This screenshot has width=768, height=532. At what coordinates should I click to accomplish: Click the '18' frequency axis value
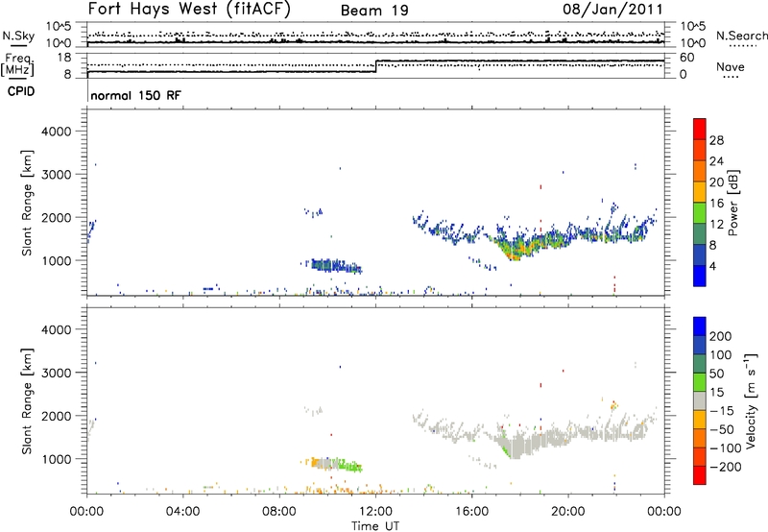pos(64,58)
